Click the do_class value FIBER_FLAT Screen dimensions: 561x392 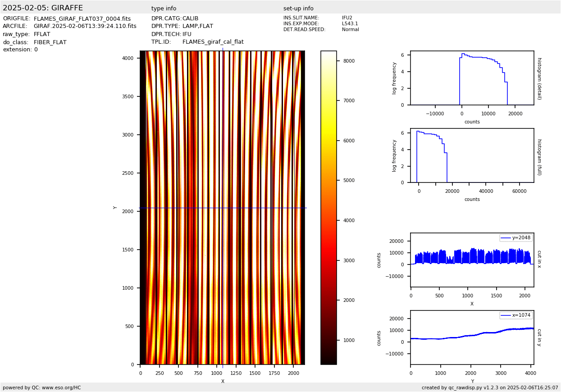50,42
